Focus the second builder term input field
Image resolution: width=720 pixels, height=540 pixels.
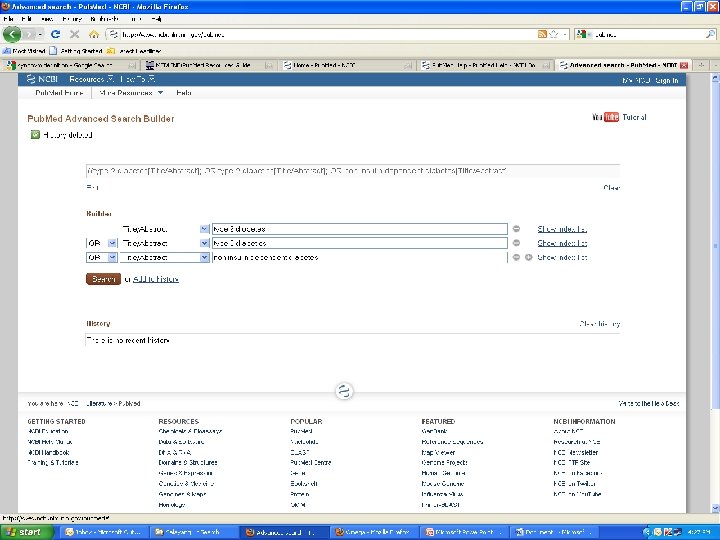[360, 243]
